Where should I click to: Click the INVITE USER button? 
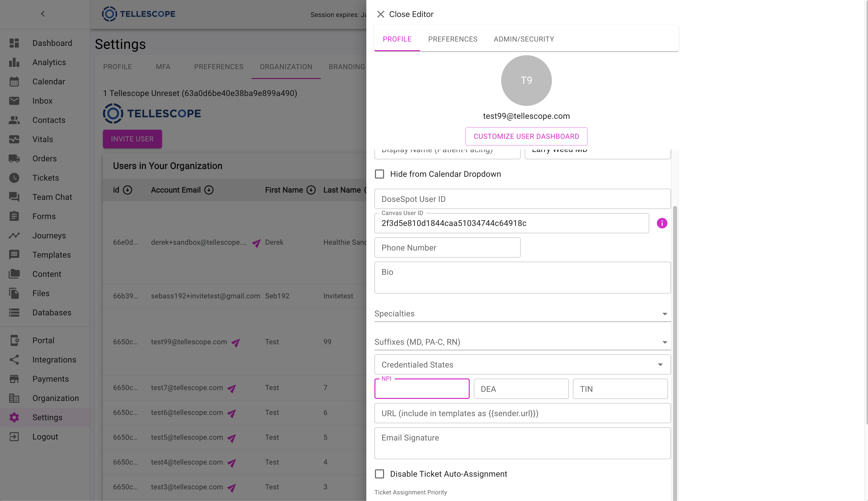pyautogui.click(x=132, y=139)
